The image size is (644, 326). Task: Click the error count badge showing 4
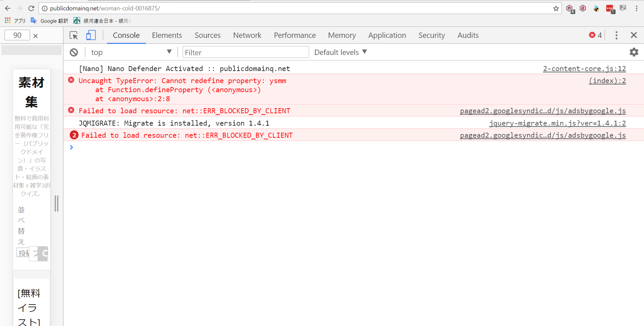[595, 35]
